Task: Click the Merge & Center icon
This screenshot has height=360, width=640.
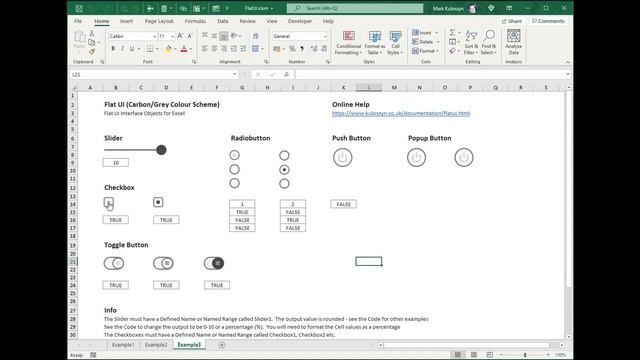Action: (256, 49)
